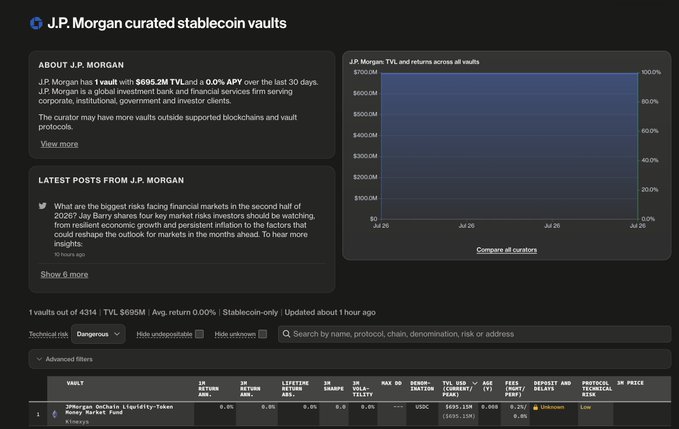This screenshot has height=429, width=679.
Task: Sort by the Vault column header
Action: click(75, 383)
